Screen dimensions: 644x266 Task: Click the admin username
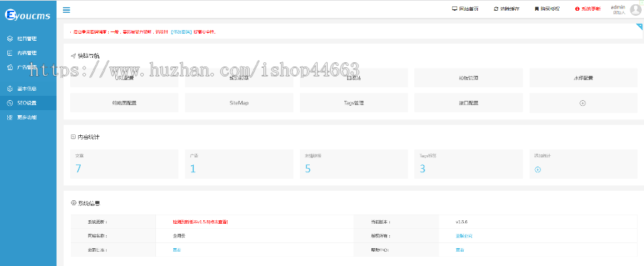pos(618,7)
